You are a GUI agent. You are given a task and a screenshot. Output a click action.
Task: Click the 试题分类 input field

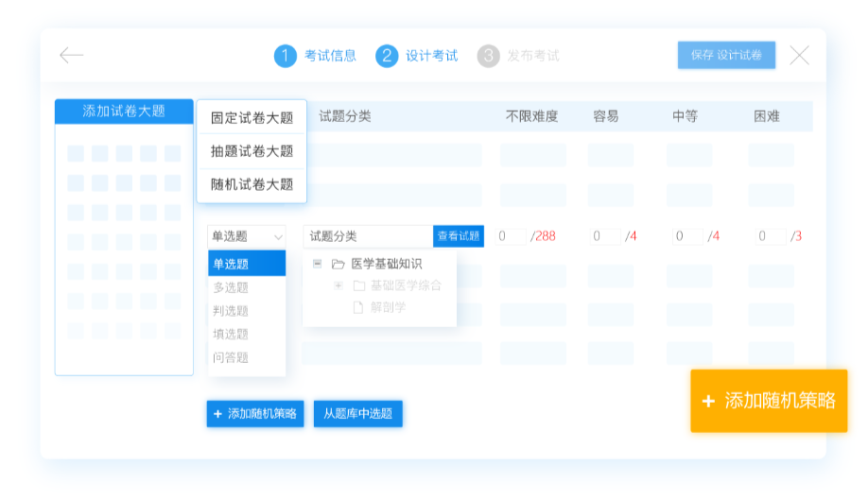[x=367, y=236]
